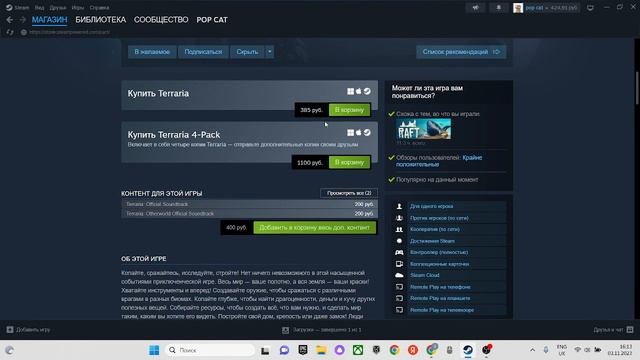
Task: Click Добавить игру at bottom left
Action: [33, 329]
